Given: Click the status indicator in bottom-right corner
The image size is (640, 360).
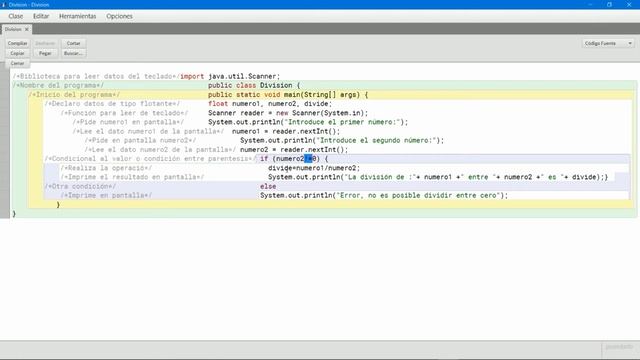Looking at the screenshot, I should click(619, 347).
